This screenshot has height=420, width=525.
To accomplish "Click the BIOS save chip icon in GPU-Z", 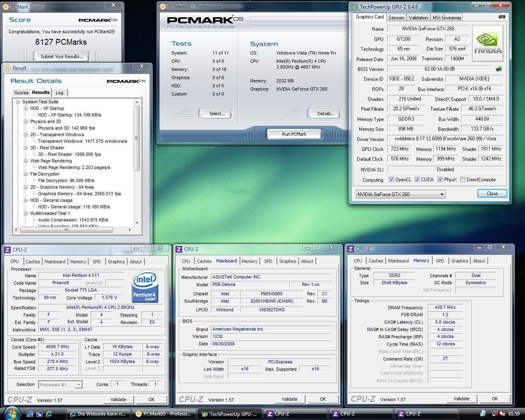I will click(499, 69).
